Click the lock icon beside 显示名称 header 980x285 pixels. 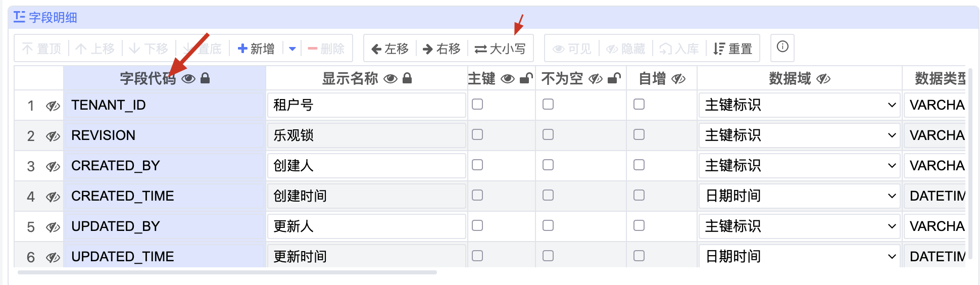point(407,78)
